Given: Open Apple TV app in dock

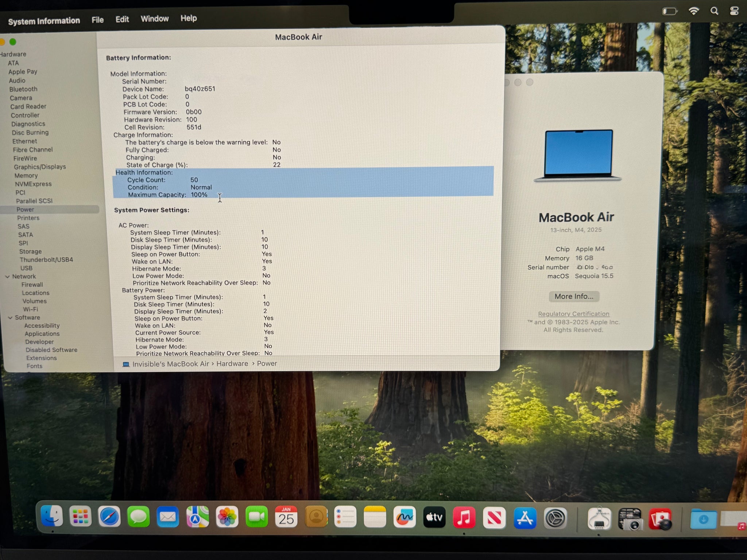Looking at the screenshot, I should (434, 517).
